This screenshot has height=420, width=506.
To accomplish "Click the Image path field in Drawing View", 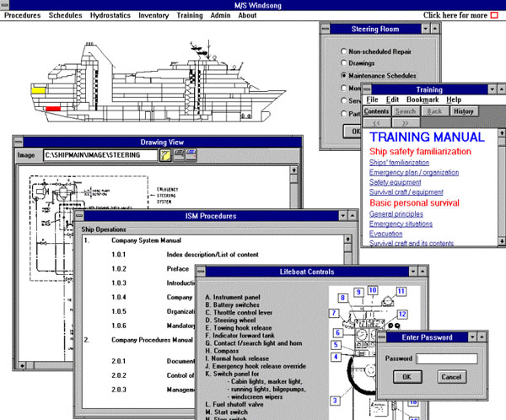I will (x=100, y=155).
